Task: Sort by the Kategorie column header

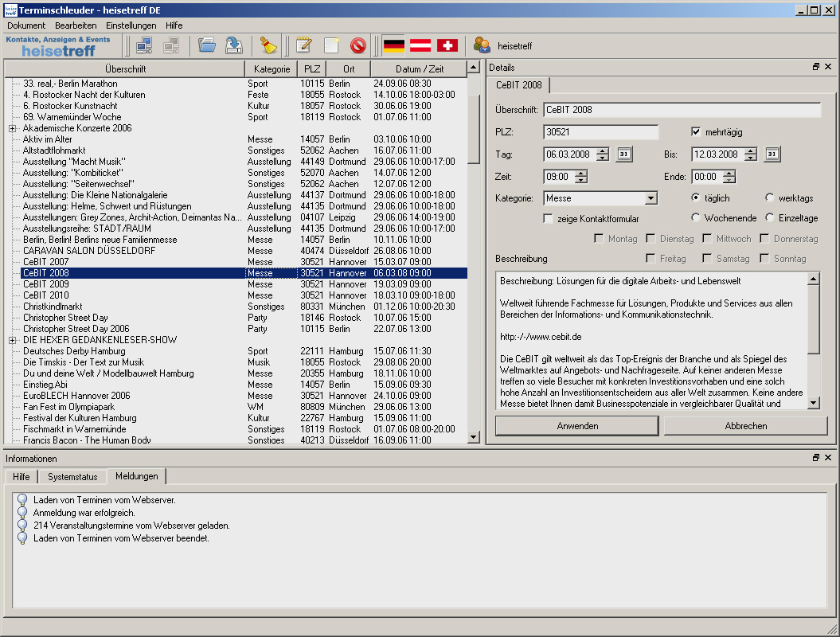Action: [x=272, y=69]
